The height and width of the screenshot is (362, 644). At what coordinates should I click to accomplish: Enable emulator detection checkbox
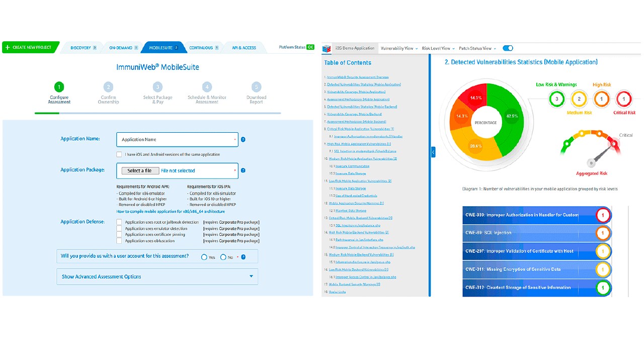119,228
